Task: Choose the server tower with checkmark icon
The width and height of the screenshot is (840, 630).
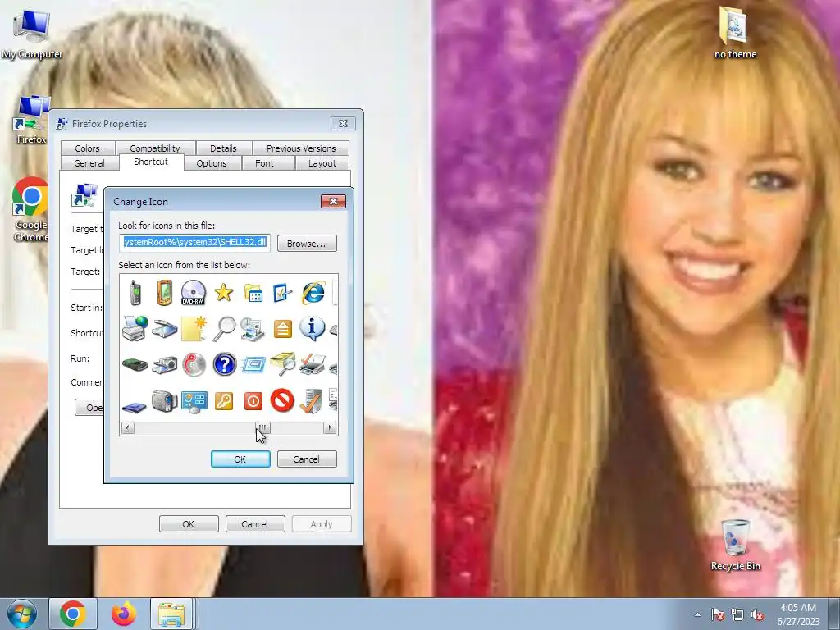Action: point(311,401)
